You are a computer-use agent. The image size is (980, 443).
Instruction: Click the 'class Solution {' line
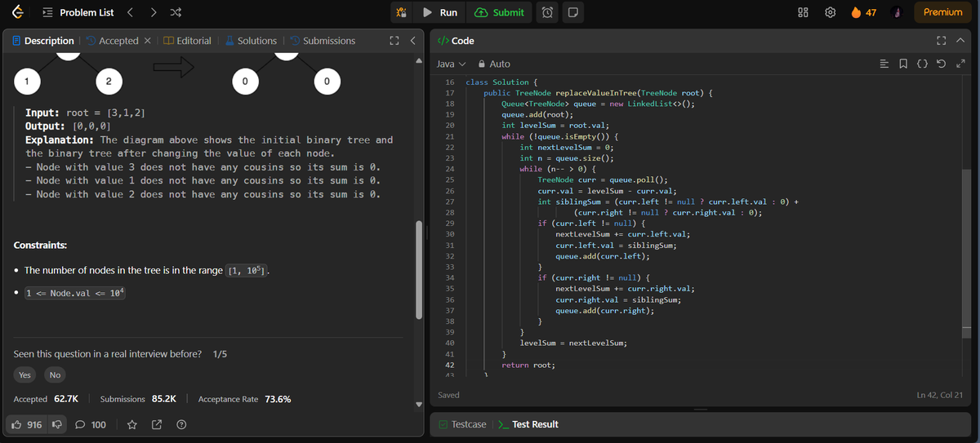tap(501, 82)
